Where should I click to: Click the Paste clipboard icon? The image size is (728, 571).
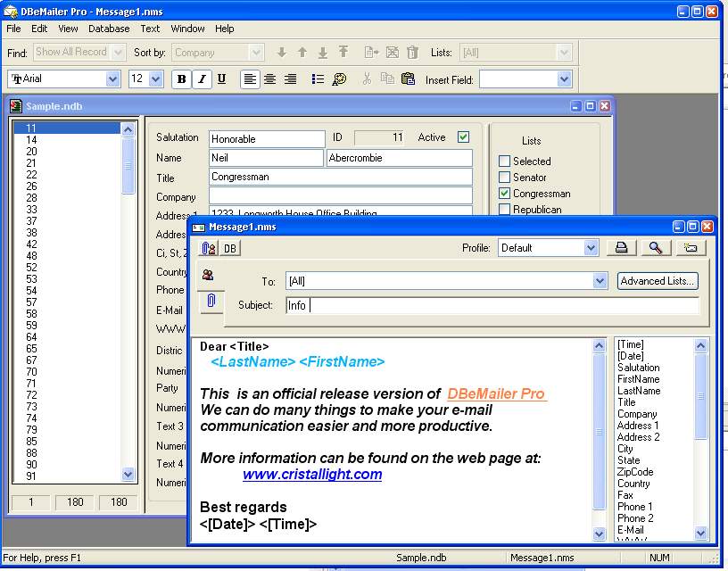point(408,79)
